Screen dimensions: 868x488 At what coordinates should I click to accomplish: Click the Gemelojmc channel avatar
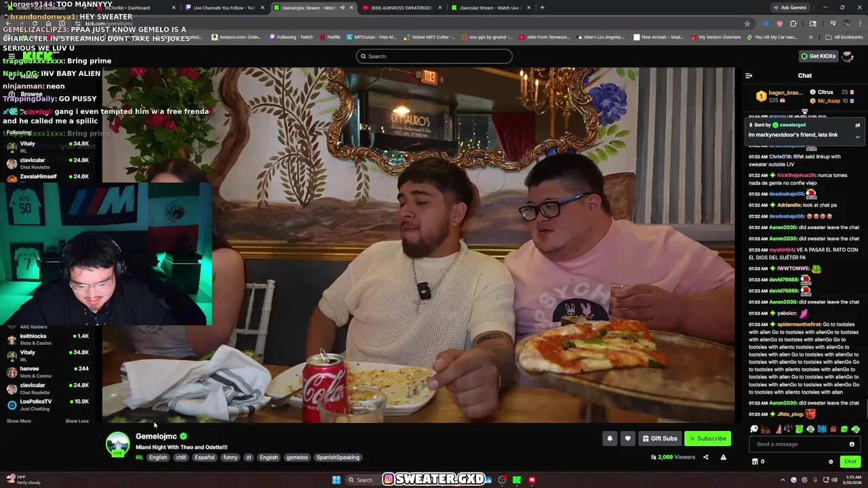(117, 444)
